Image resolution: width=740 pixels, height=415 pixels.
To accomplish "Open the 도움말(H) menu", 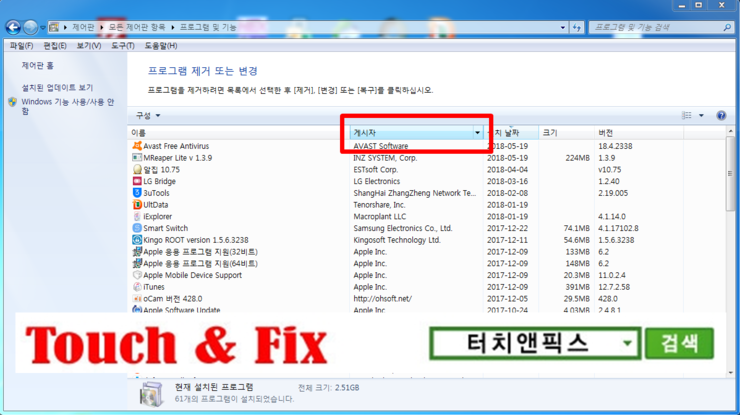I will [160, 46].
